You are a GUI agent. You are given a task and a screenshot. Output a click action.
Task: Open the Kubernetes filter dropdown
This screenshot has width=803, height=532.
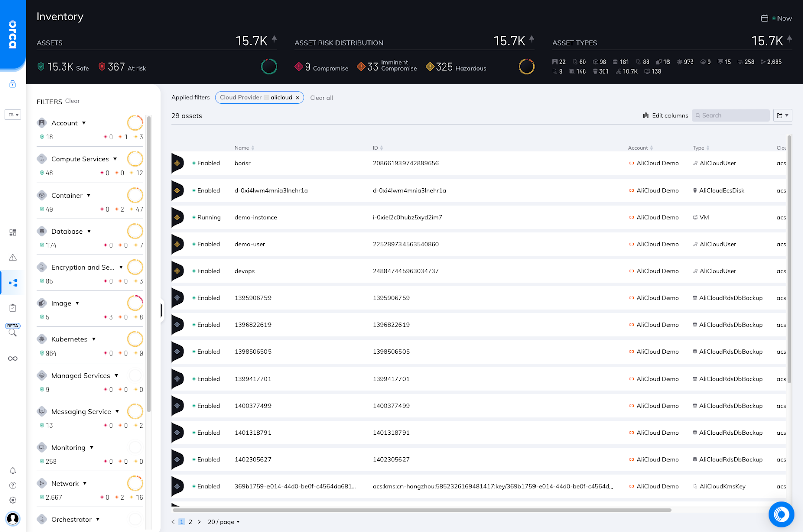[94, 339]
